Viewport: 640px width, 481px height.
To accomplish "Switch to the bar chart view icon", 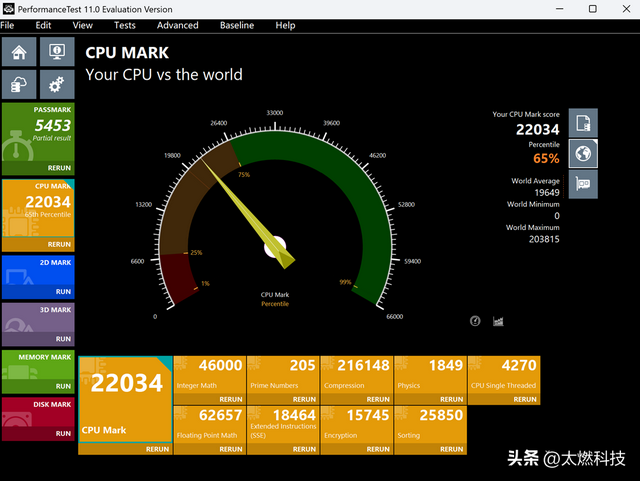I will pyautogui.click(x=498, y=321).
